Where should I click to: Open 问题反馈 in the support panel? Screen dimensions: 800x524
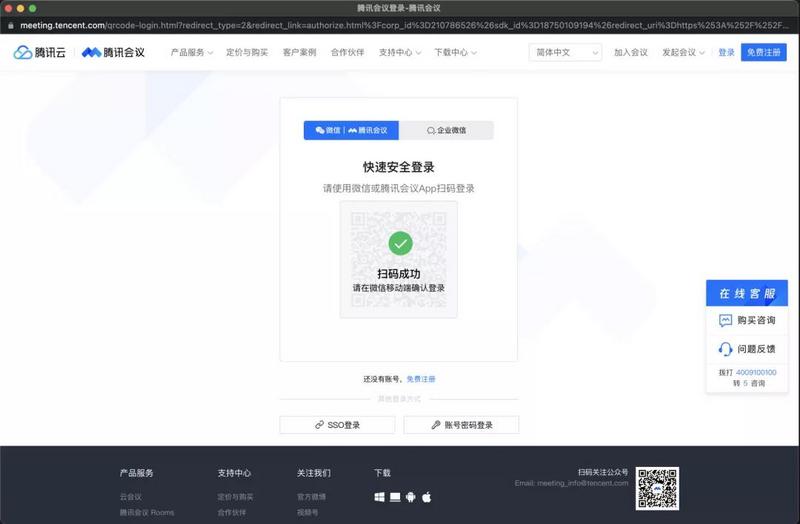click(747, 349)
